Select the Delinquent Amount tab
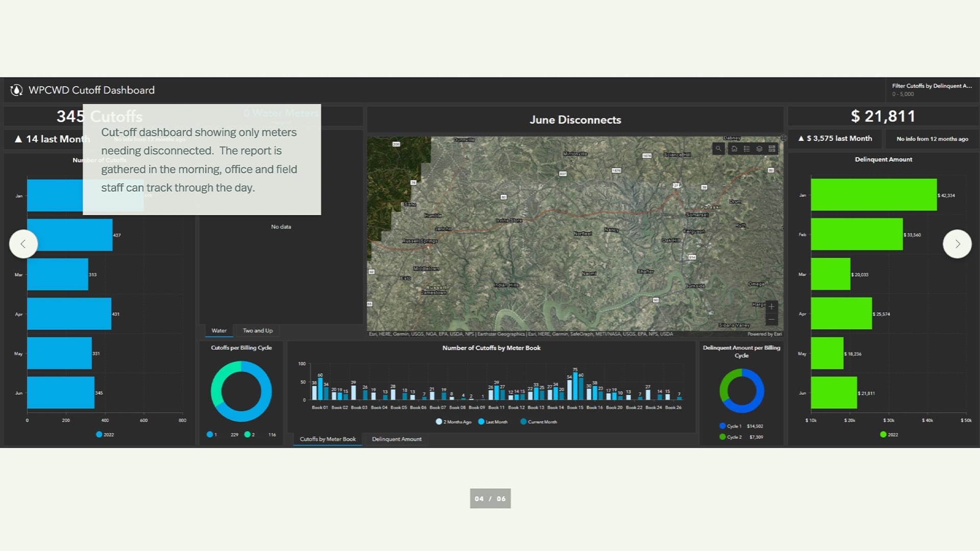The width and height of the screenshot is (980, 551). click(397, 439)
